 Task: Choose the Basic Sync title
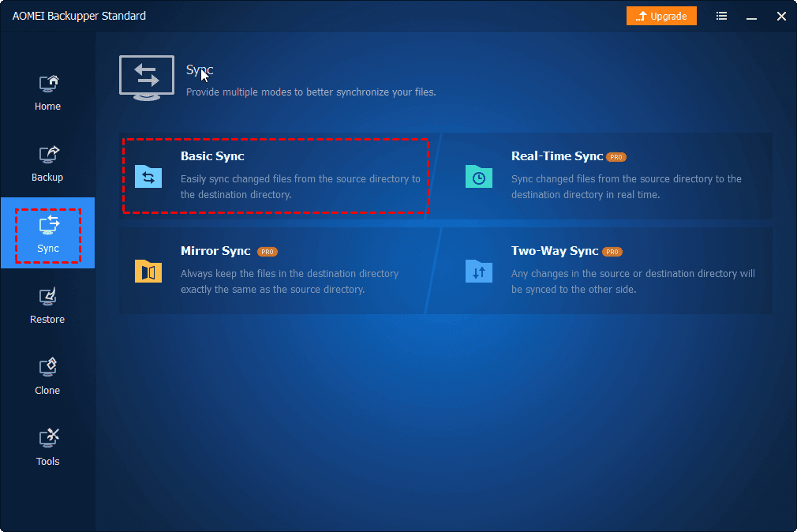click(x=212, y=156)
